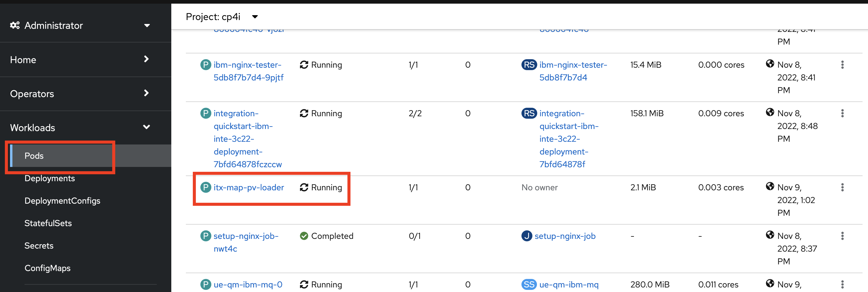868x292 pixels.
Task: Click the J job badge for setup-nginx-job
Action: click(527, 236)
